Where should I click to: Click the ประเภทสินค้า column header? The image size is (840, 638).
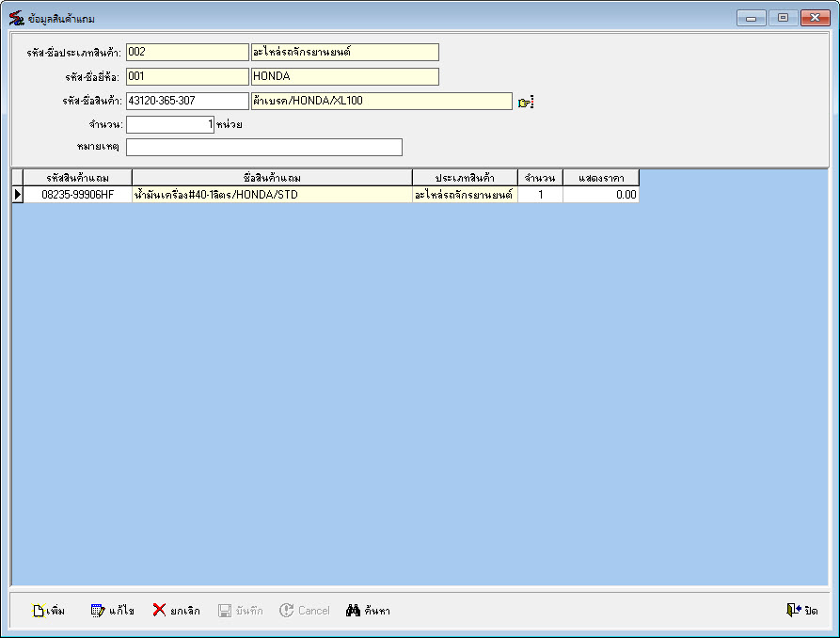point(465,178)
